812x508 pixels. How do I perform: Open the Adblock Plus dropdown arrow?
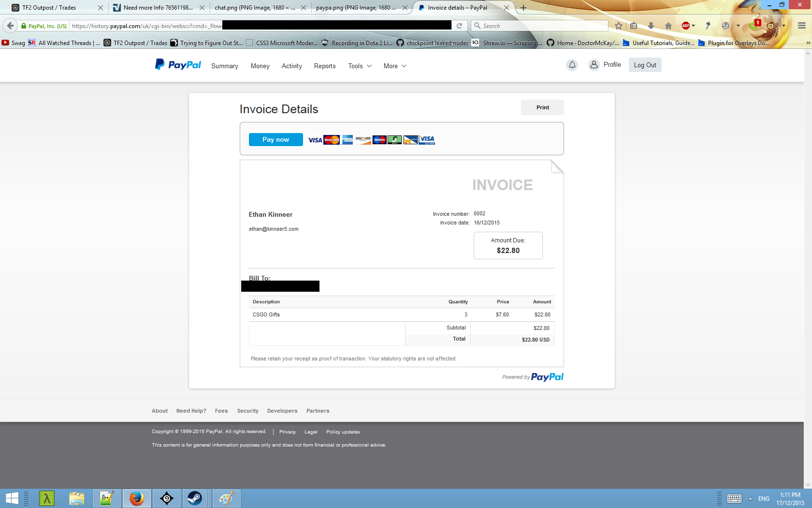pos(694,26)
